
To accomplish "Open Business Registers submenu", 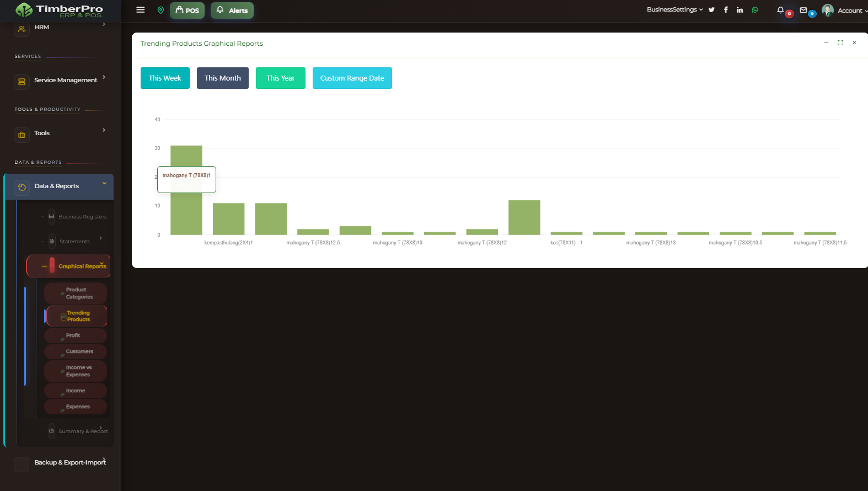I will click(83, 217).
